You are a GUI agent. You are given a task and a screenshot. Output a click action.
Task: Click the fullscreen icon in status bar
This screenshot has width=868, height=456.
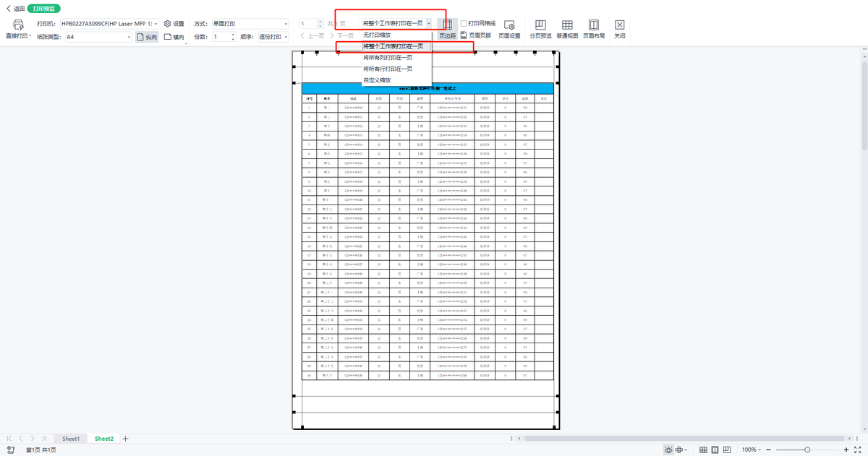click(x=859, y=449)
